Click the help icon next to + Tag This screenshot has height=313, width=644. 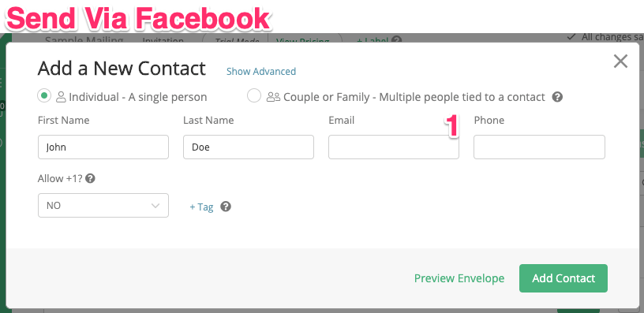pos(226,207)
